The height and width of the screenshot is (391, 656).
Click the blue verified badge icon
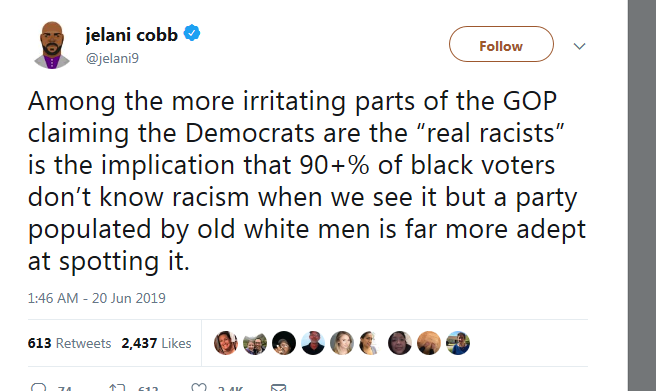tap(192, 33)
